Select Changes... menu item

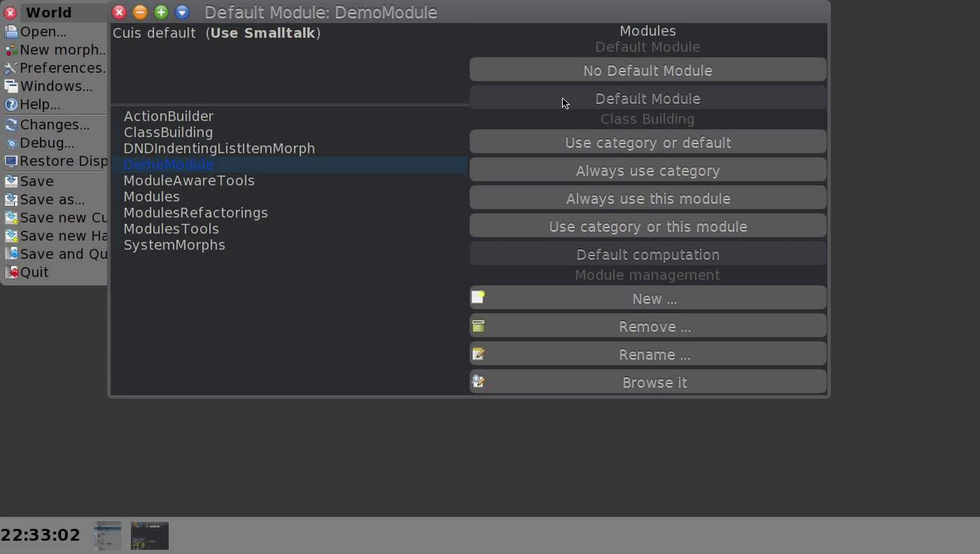(x=55, y=125)
